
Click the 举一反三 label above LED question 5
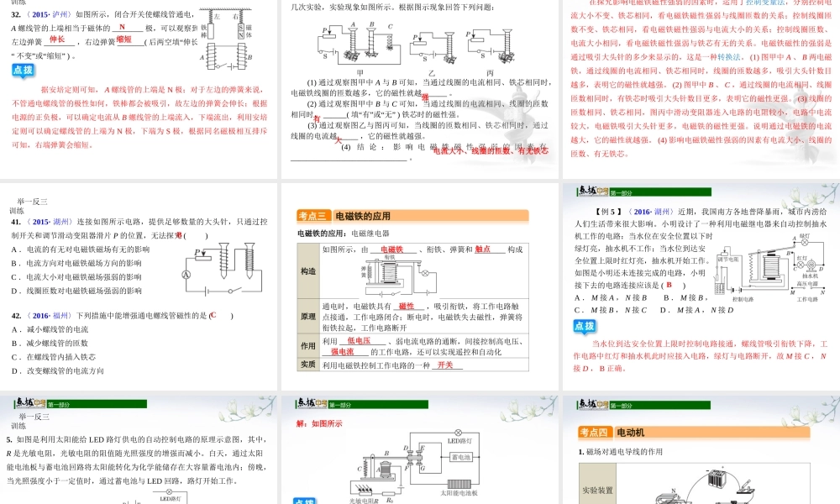(x=34, y=416)
